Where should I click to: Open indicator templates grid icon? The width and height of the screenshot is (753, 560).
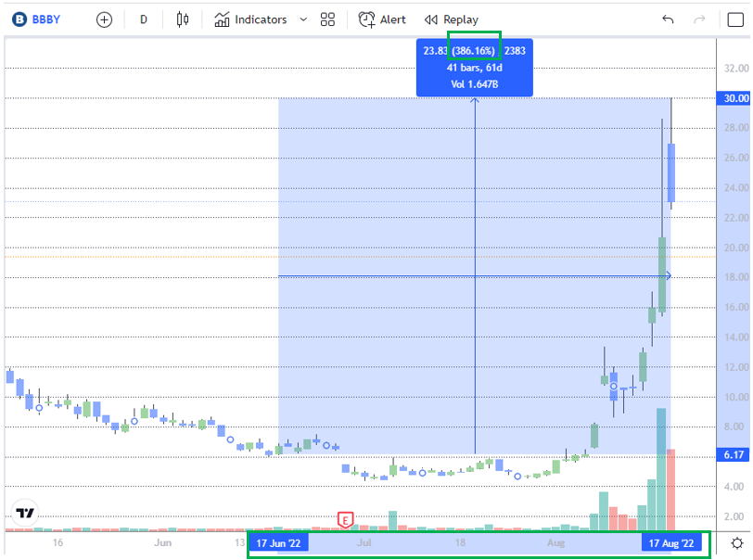coord(327,19)
